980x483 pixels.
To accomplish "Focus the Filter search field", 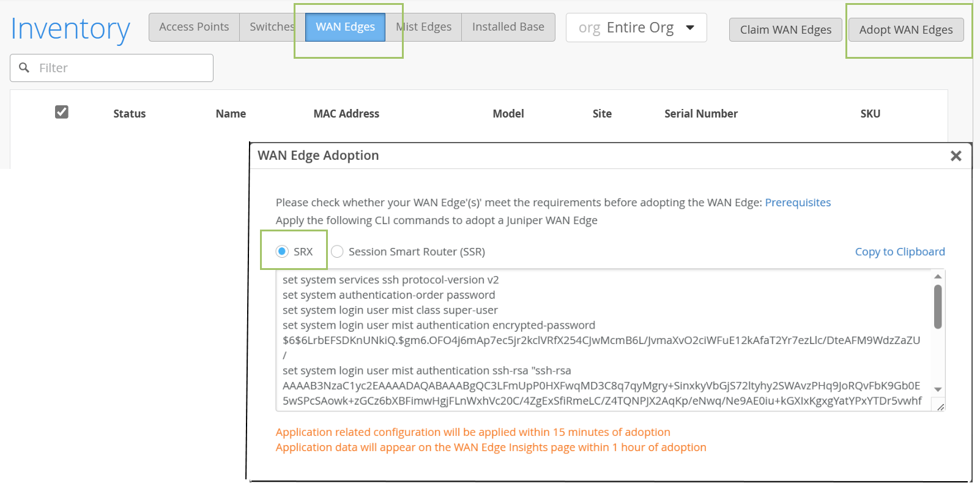I will 122,68.
